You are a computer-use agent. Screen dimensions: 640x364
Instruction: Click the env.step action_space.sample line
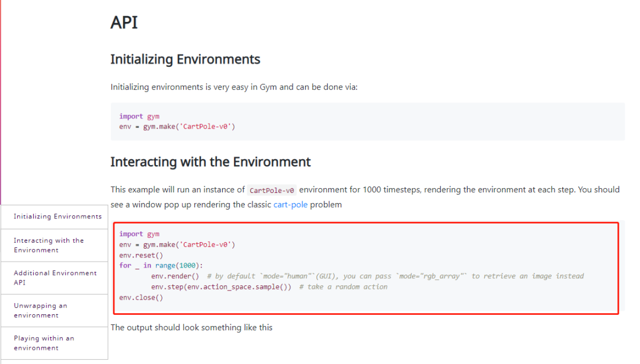221,287
